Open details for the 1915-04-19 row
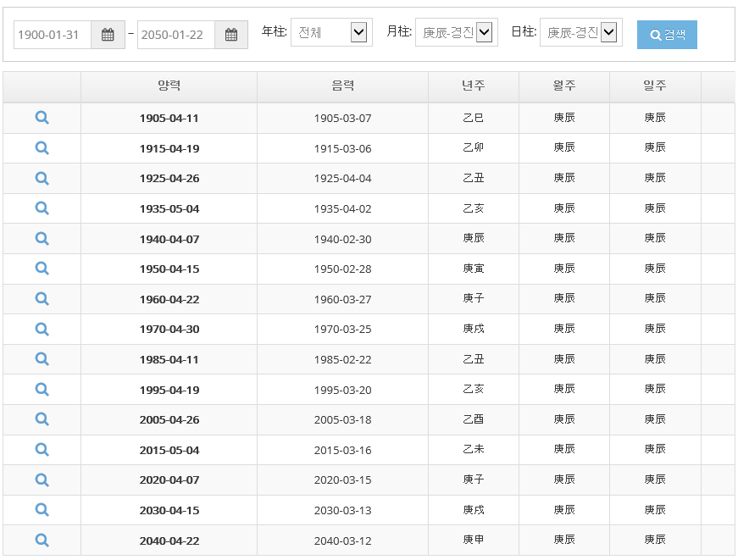The height and width of the screenshot is (560, 738). (x=42, y=148)
